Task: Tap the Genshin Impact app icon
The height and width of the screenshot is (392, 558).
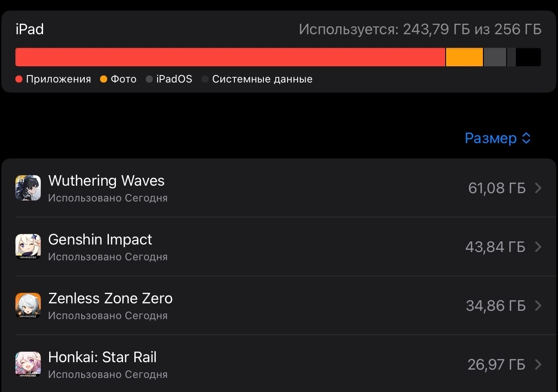Action: pyautogui.click(x=28, y=247)
